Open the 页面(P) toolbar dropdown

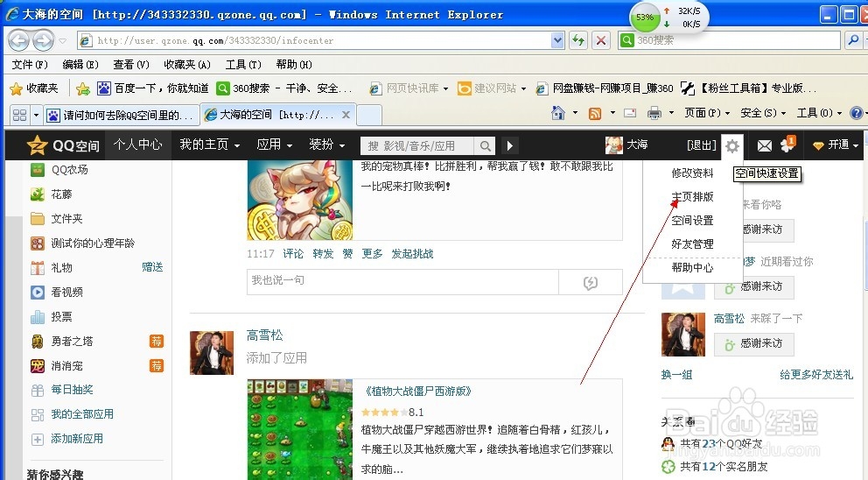(707, 113)
